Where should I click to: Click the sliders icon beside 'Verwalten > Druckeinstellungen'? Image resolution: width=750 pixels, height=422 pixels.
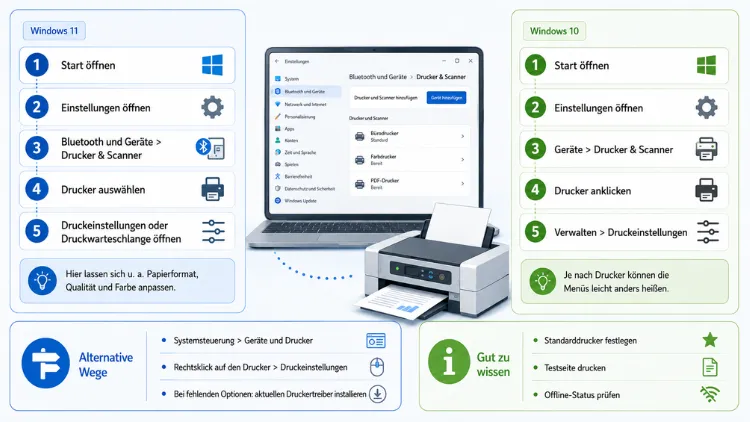pyautogui.click(x=708, y=232)
